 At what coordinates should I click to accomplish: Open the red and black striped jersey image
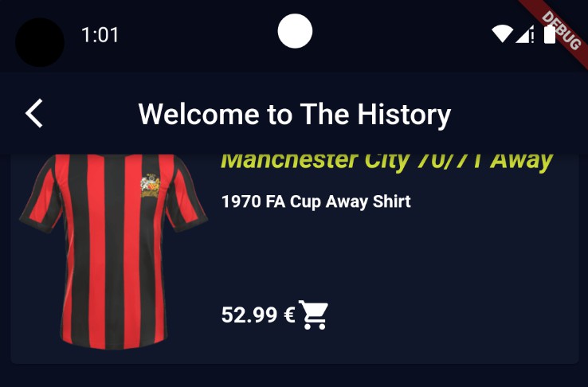click(x=113, y=251)
